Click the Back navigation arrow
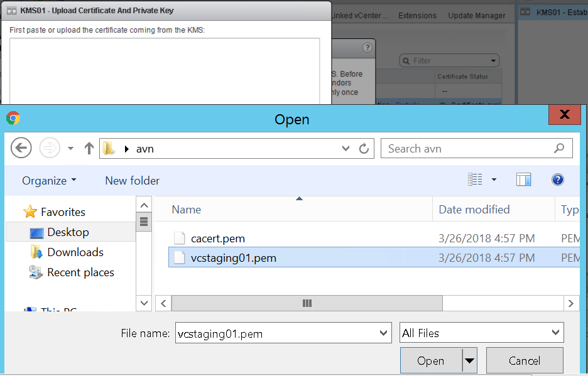 point(21,148)
